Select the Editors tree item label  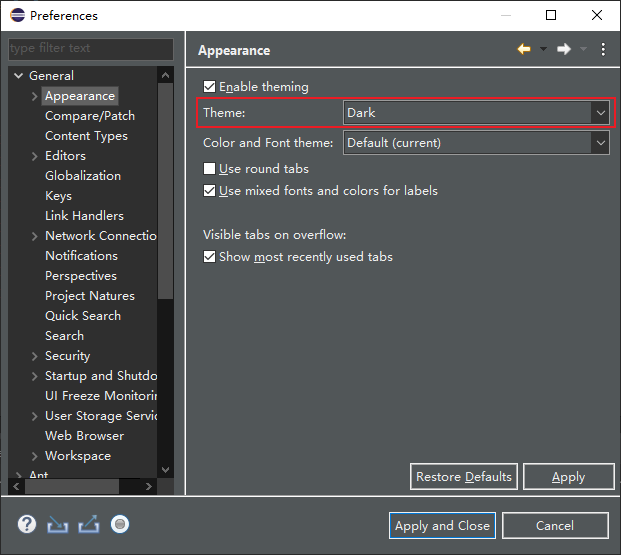(x=65, y=156)
